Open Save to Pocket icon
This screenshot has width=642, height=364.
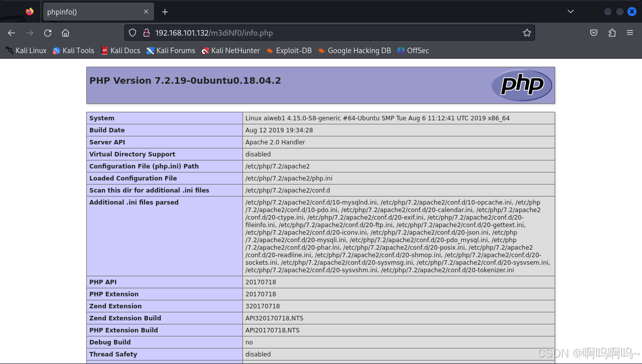tap(594, 33)
